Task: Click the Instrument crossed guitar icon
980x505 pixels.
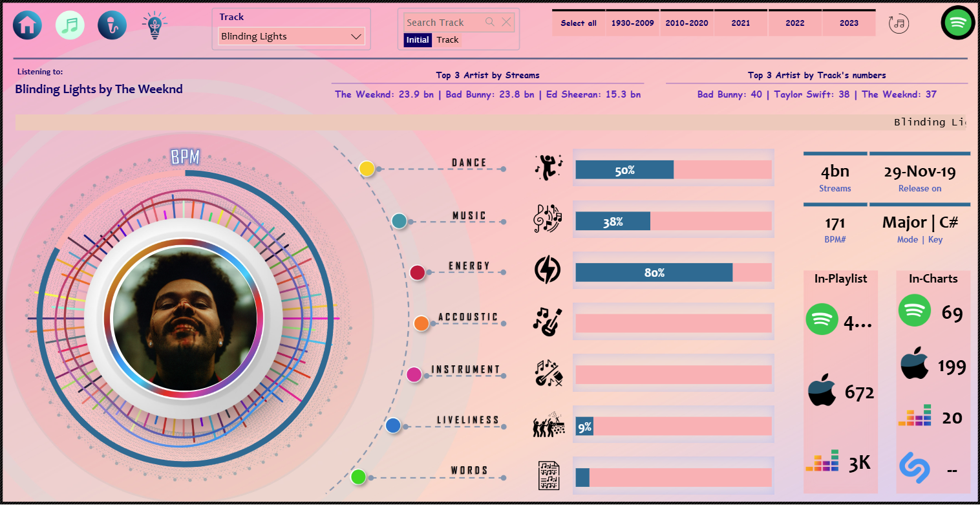Action: coord(548,373)
